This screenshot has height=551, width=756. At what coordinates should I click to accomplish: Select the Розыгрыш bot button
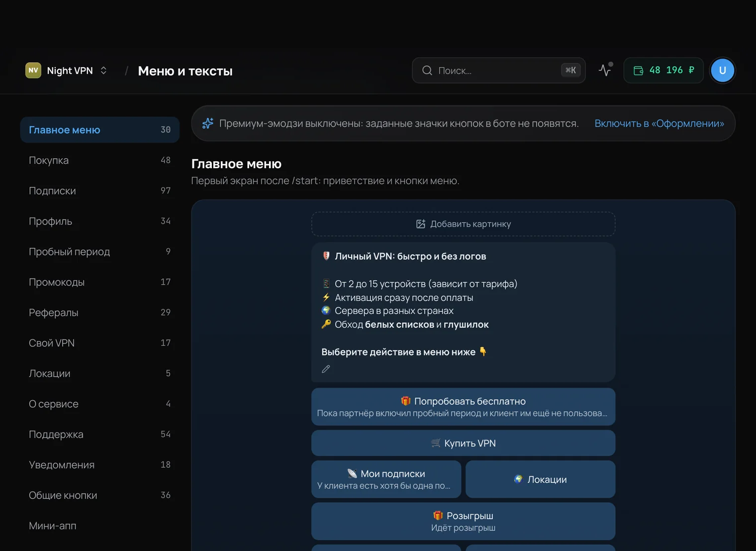(463, 521)
